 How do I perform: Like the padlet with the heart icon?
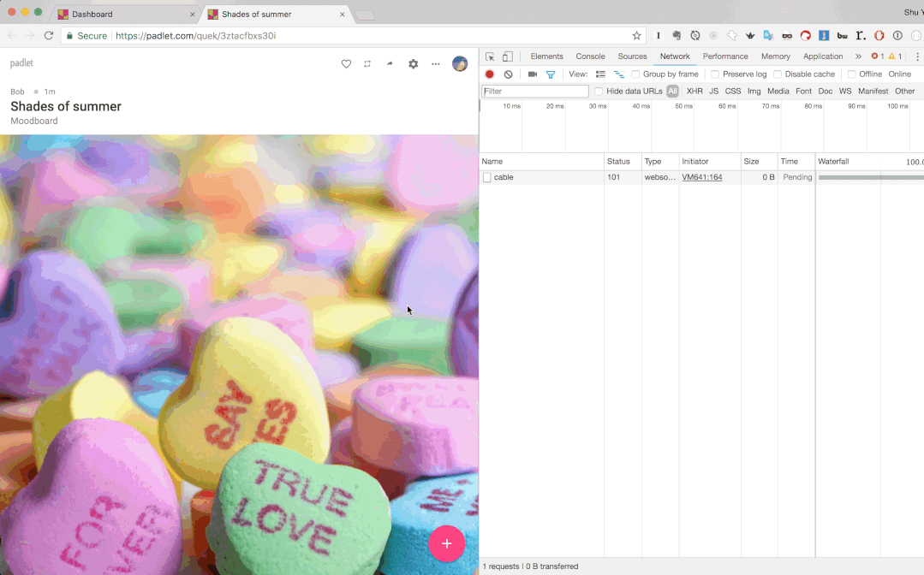click(346, 63)
